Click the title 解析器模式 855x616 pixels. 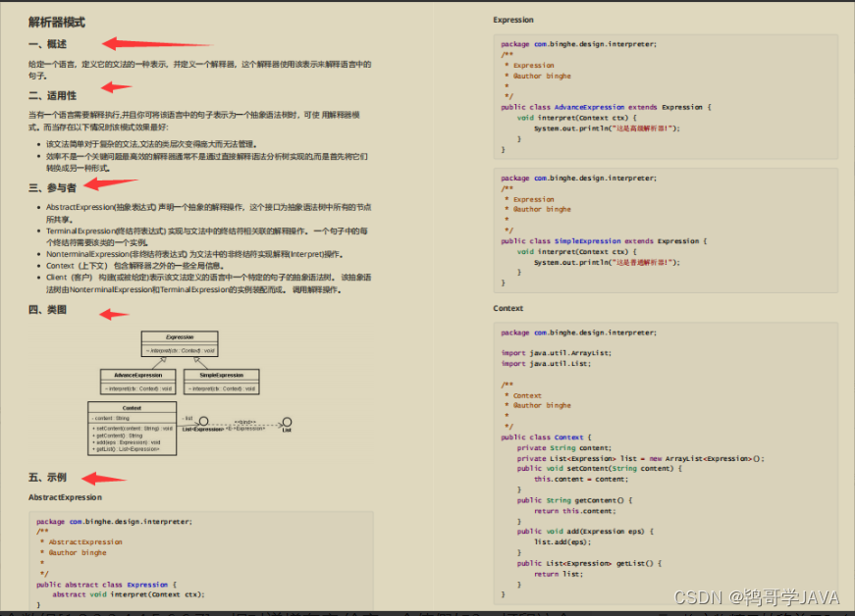tap(57, 23)
